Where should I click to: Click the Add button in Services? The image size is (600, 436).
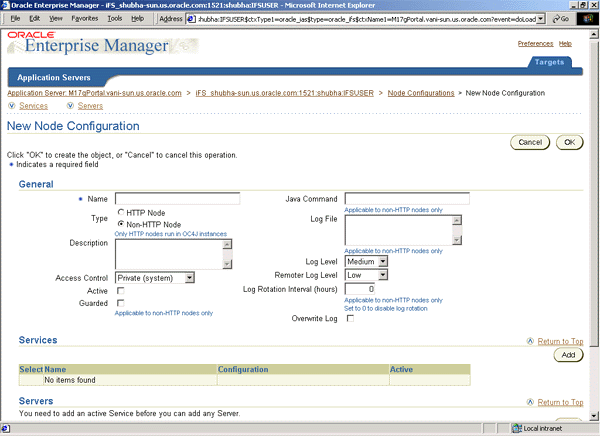pos(568,355)
